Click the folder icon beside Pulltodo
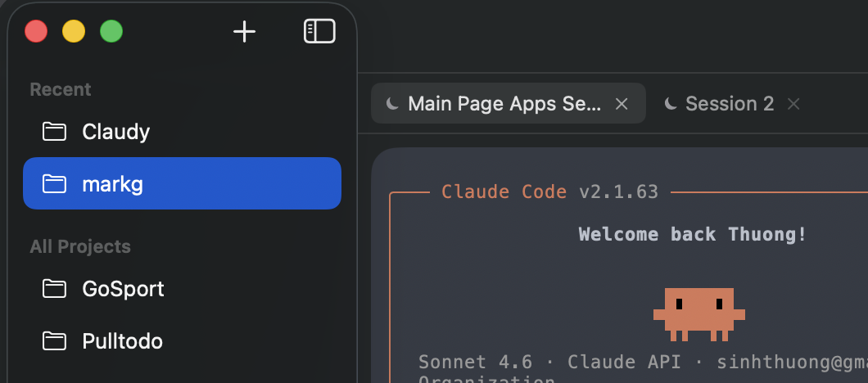 click(x=54, y=341)
